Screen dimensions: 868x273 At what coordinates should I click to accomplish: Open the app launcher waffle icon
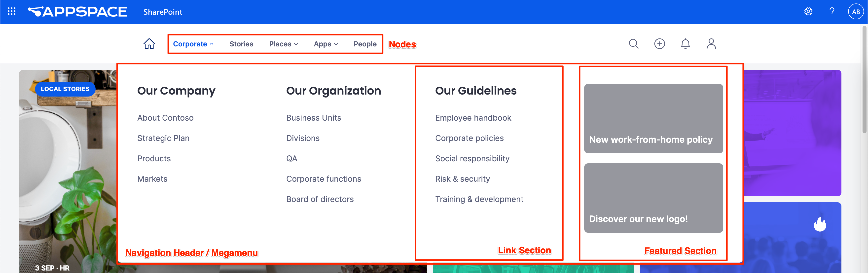(x=11, y=12)
